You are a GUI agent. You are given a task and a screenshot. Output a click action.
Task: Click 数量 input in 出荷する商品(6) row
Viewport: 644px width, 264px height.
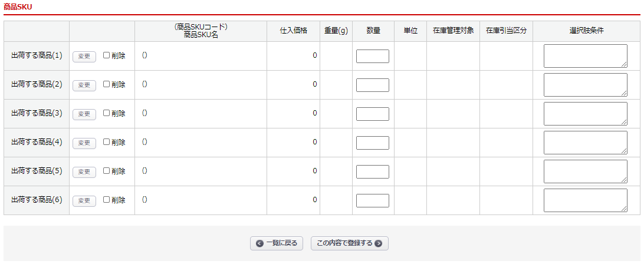tap(372, 200)
